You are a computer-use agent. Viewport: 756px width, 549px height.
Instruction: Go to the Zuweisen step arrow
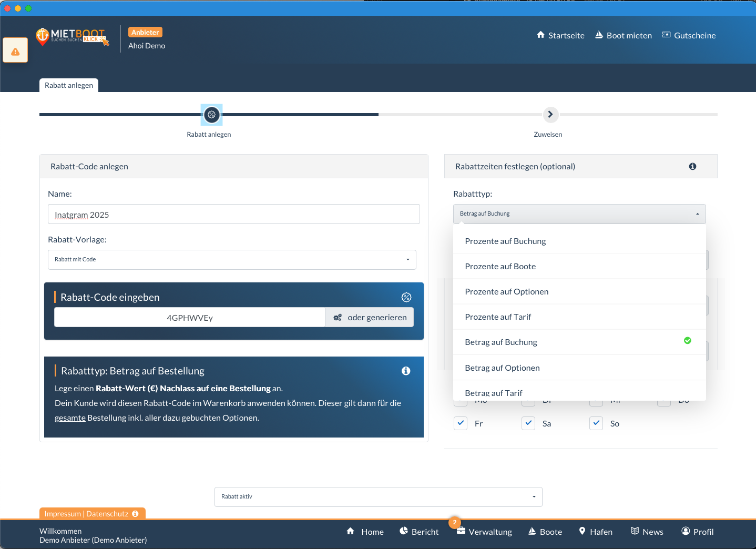tap(550, 115)
